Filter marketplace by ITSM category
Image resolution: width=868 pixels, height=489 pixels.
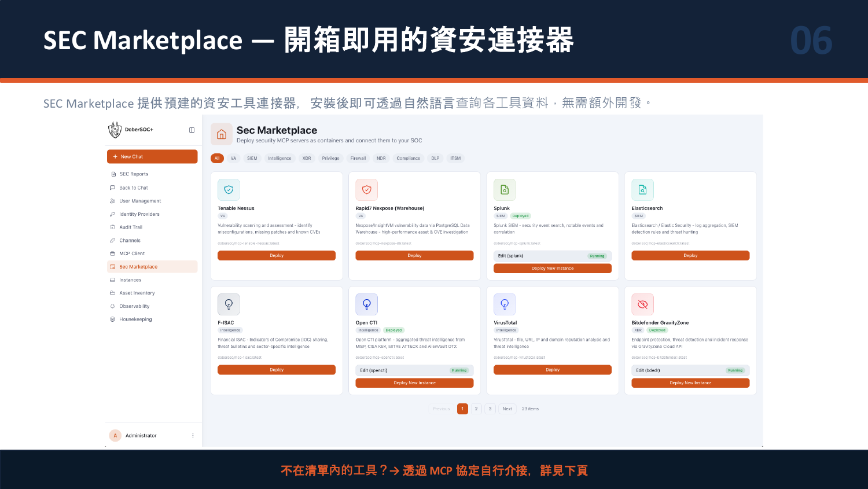coord(456,158)
